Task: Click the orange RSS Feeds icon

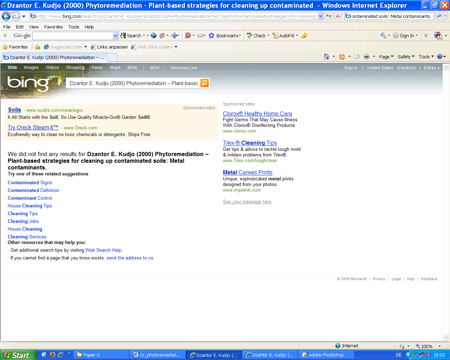Action: 342,57
